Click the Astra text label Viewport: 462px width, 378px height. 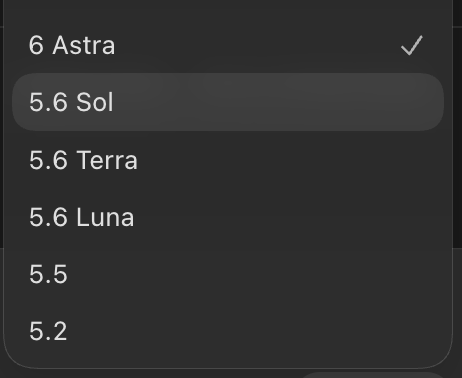coord(84,45)
